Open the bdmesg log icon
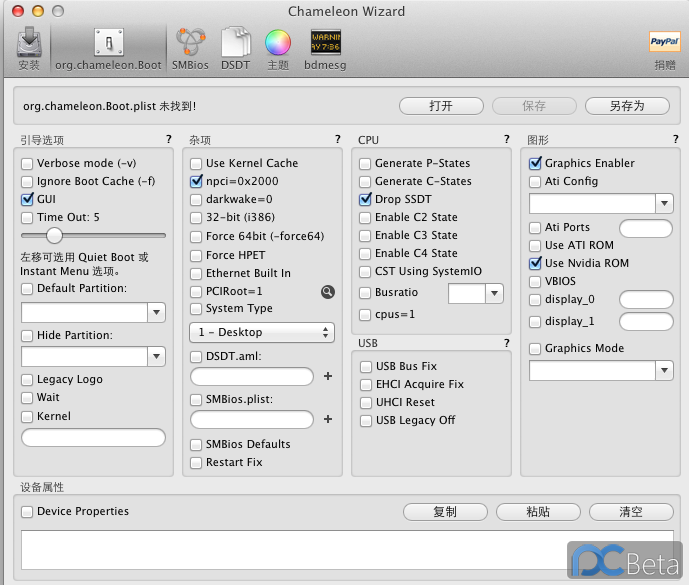This screenshot has width=689, height=585. pos(326,43)
